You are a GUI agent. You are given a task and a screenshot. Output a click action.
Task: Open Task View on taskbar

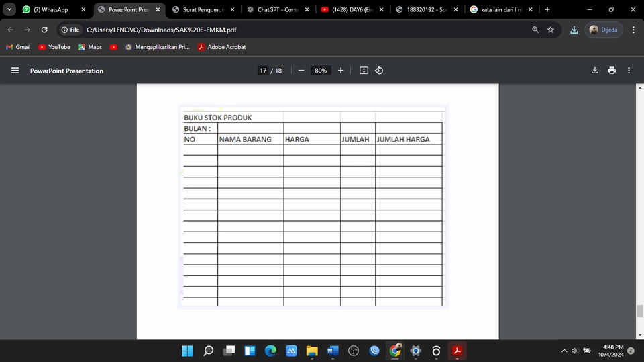[x=229, y=351]
